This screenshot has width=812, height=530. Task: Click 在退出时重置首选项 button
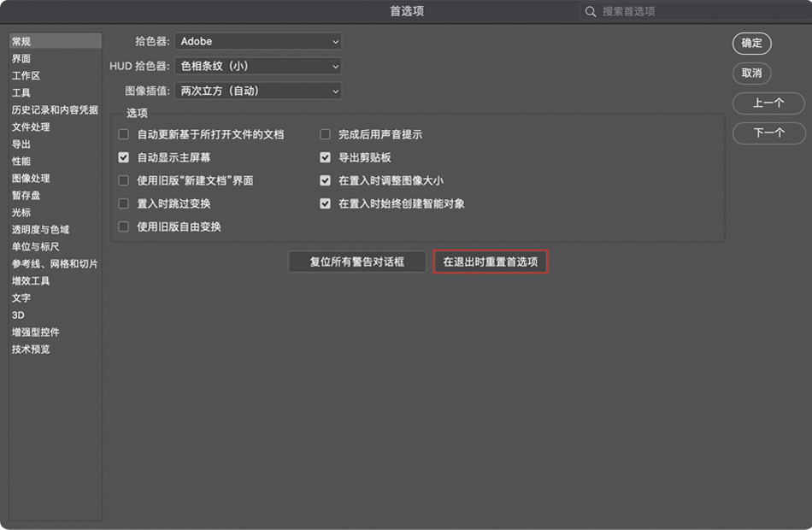491,262
